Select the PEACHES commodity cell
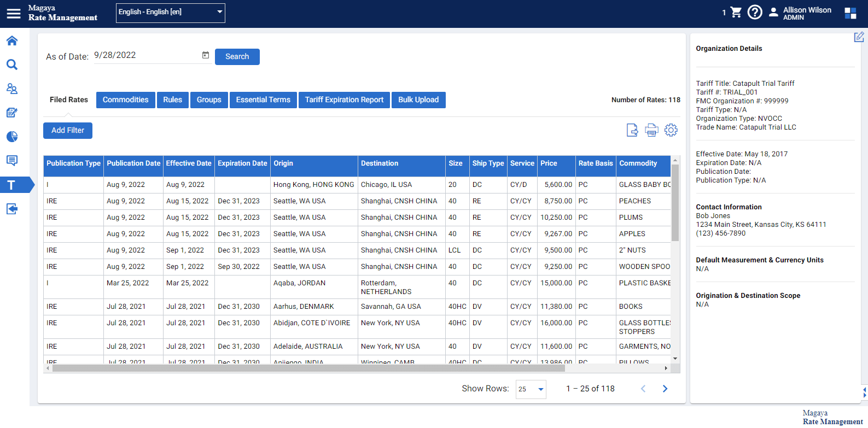The height and width of the screenshot is (428, 868). coord(643,201)
